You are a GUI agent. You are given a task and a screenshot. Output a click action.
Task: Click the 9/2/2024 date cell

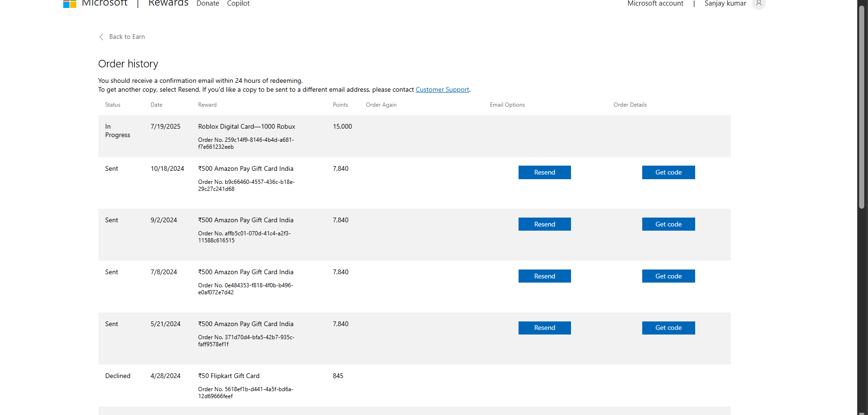pos(164,220)
